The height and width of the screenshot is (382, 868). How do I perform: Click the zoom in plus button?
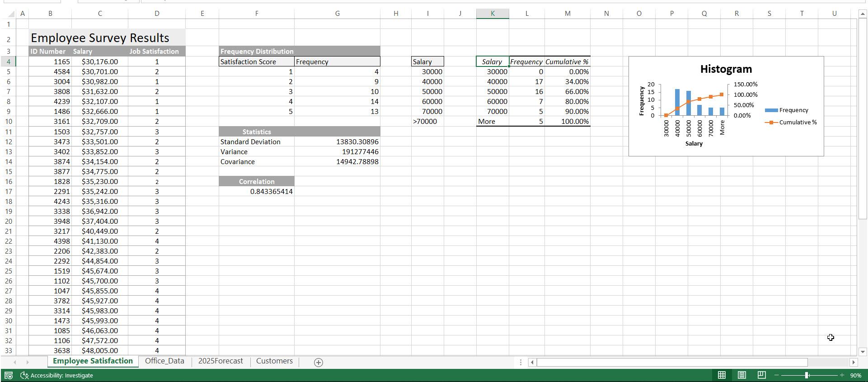click(842, 375)
